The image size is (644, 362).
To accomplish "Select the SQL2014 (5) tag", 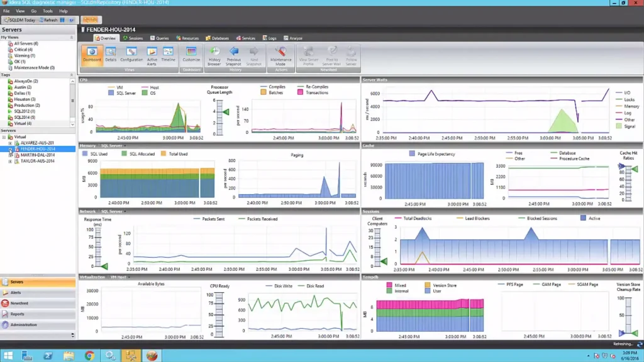I will tap(25, 118).
